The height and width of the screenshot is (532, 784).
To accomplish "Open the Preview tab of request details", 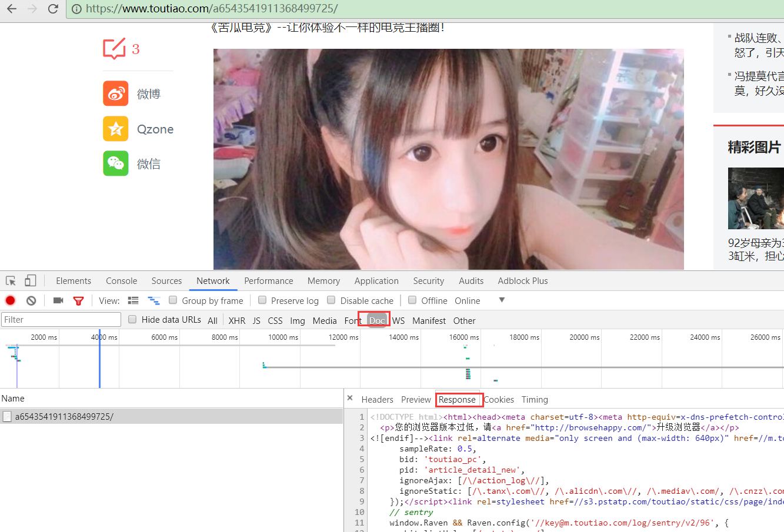I will [416, 400].
